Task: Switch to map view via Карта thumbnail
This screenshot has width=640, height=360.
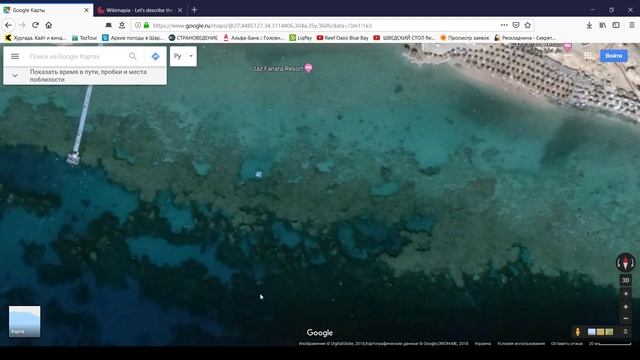Action: (24, 321)
